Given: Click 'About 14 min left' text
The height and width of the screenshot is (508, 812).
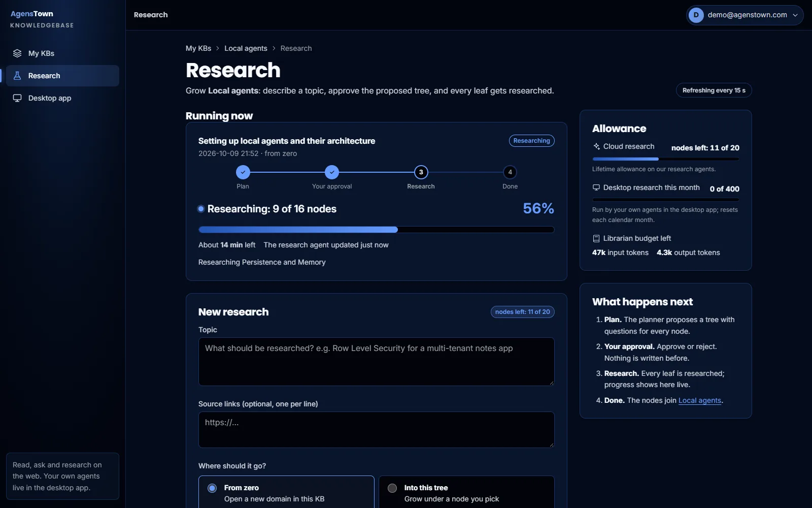Looking at the screenshot, I should tap(227, 245).
